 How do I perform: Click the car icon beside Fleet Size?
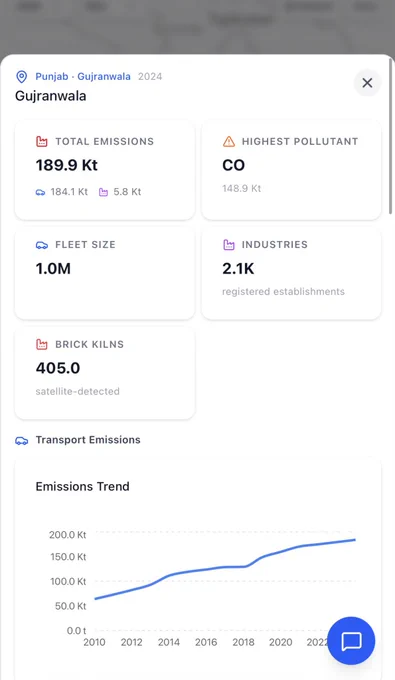(x=42, y=245)
